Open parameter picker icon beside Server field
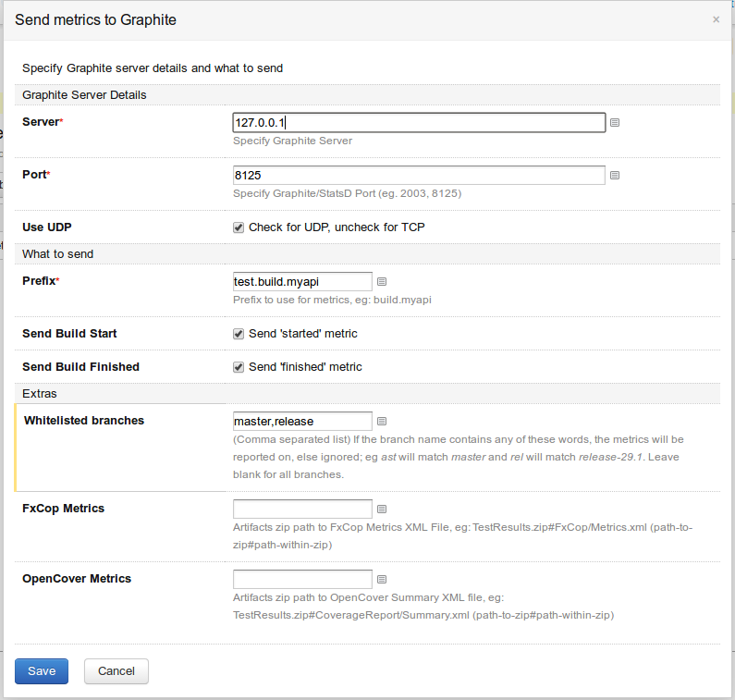 point(615,122)
